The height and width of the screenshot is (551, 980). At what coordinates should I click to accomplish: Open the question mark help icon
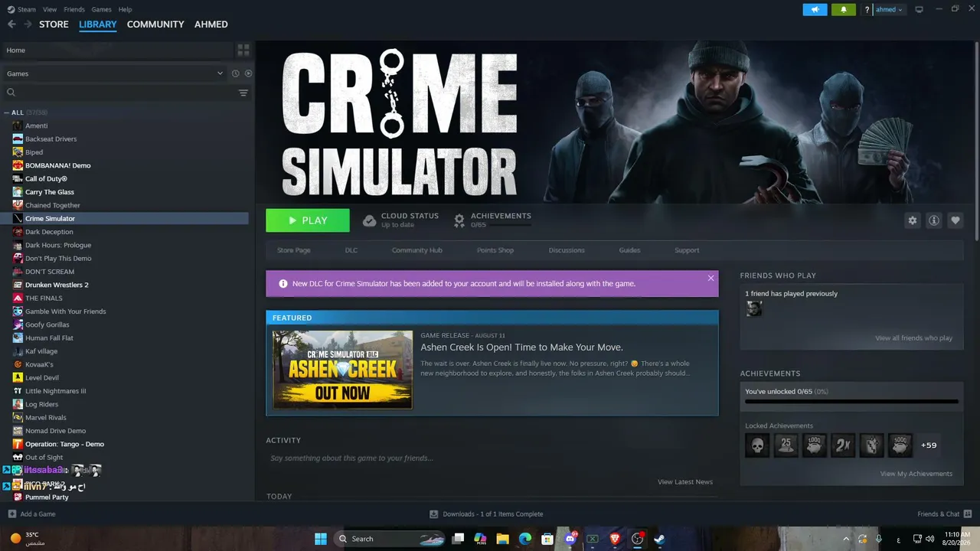pyautogui.click(x=867, y=10)
